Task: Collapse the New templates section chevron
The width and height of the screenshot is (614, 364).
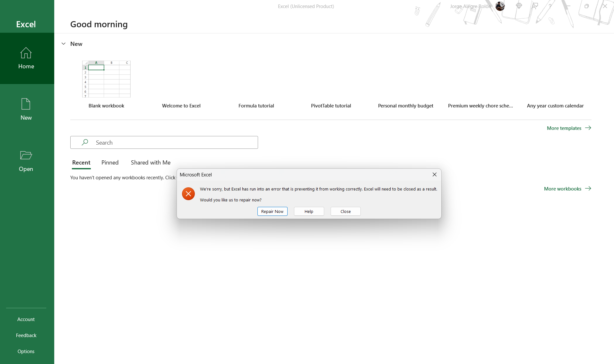Action: pyautogui.click(x=63, y=44)
